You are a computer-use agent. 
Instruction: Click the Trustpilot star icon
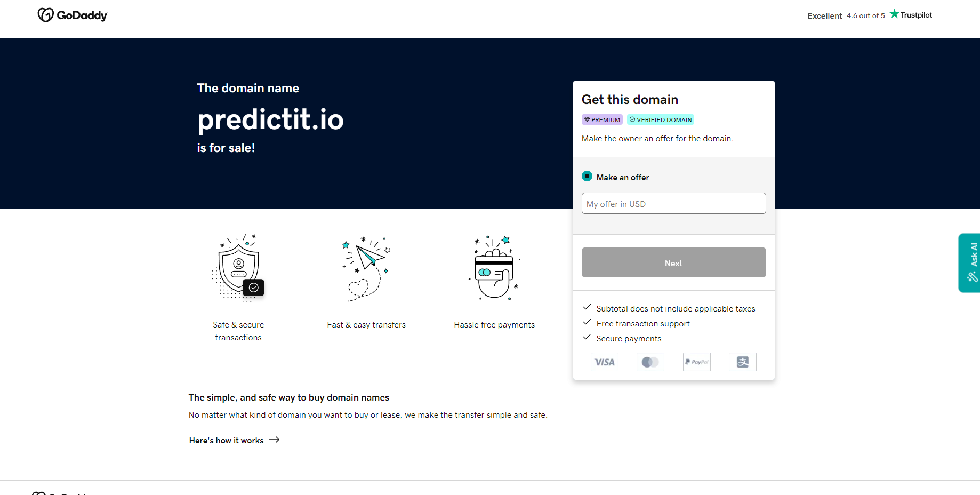[x=894, y=14]
